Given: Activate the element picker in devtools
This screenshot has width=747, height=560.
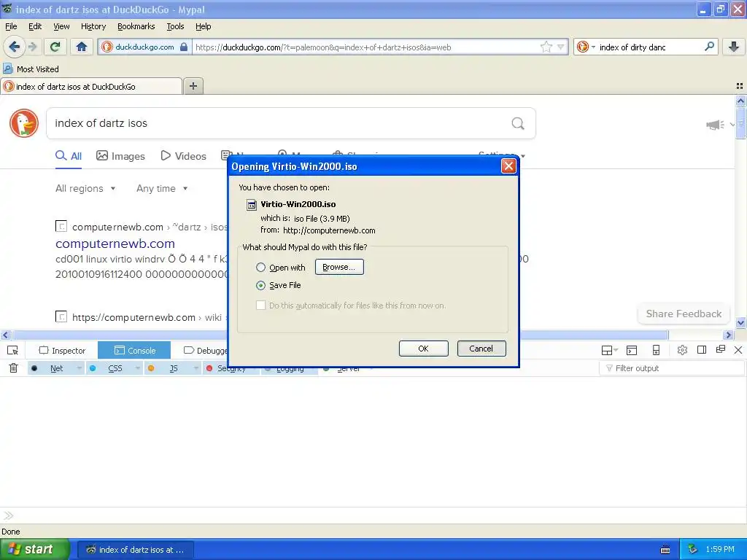Looking at the screenshot, I should click(x=13, y=351).
